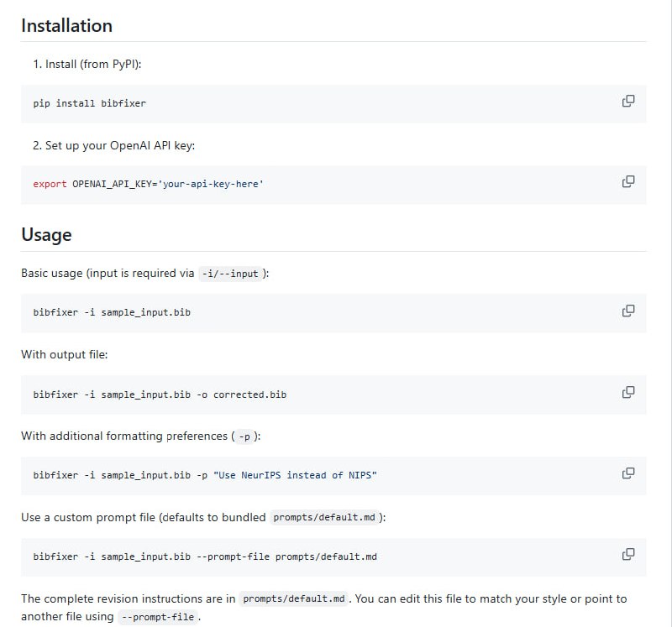Copy the basic usage bibfixer command
Viewport: 672px width, 627px height.
627,311
